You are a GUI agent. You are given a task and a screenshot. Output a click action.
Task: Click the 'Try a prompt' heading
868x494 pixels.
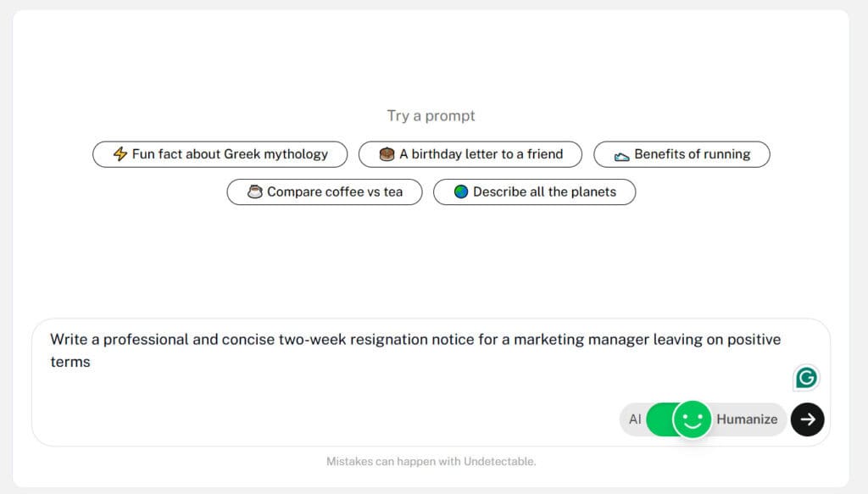pyautogui.click(x=431, y=115)
